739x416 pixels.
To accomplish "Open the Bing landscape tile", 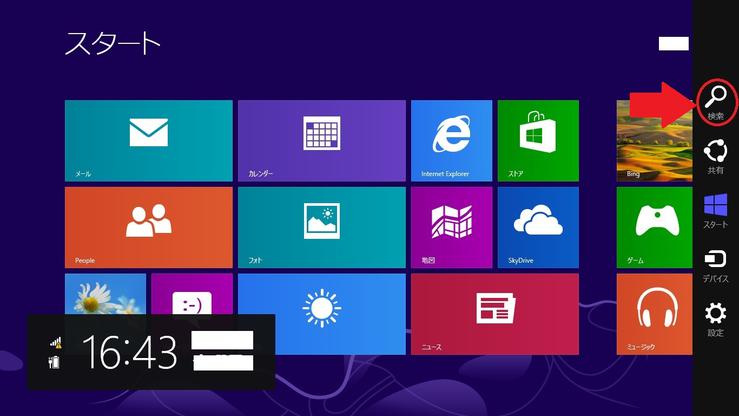I will [x=654, y=140].
